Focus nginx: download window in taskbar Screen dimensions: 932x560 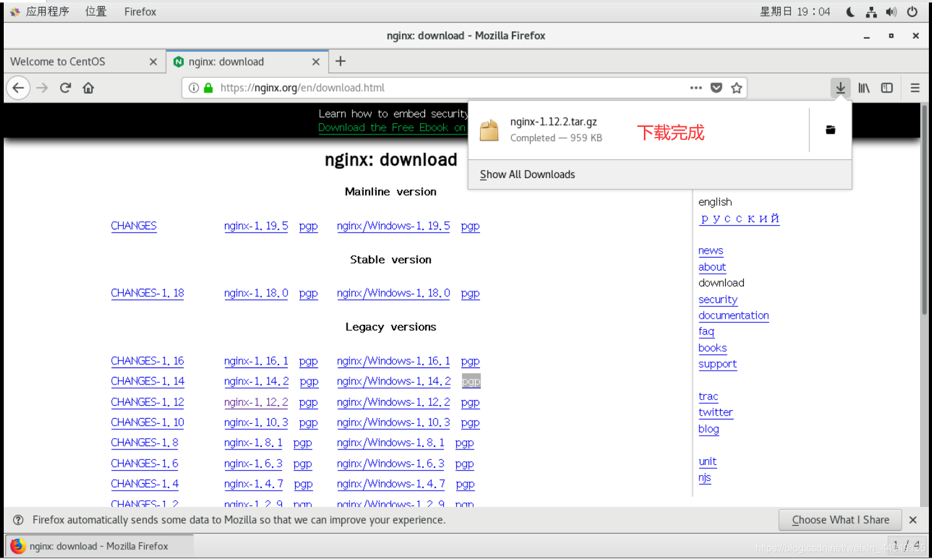point(99,546)
